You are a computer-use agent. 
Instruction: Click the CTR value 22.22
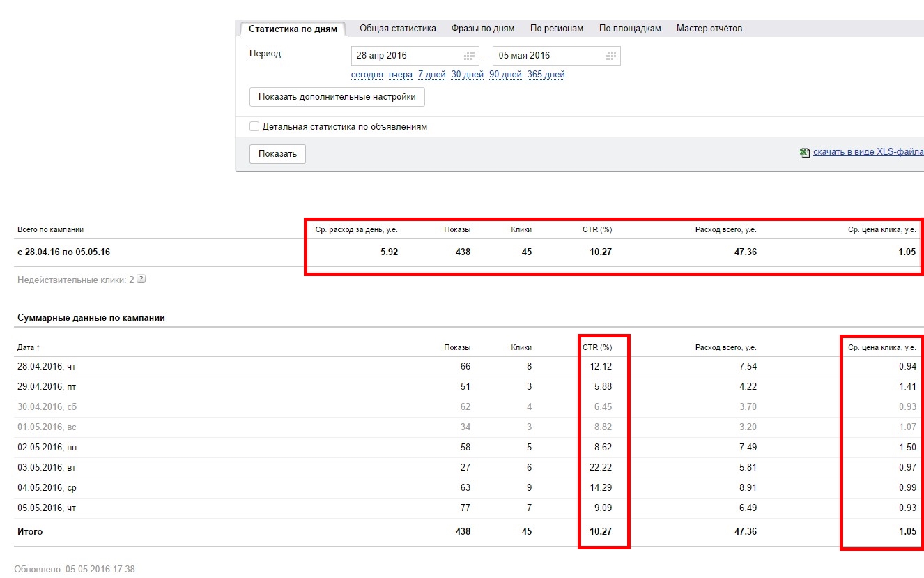point(601,468)
